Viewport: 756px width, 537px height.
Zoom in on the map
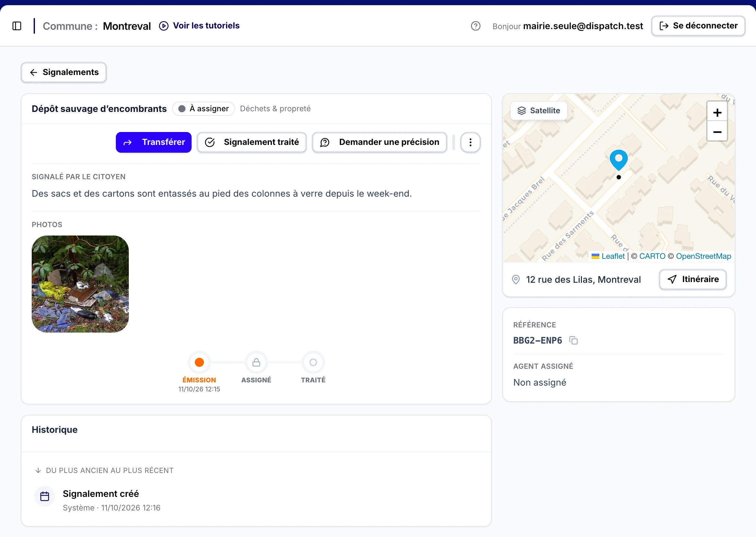click(717, 113)
